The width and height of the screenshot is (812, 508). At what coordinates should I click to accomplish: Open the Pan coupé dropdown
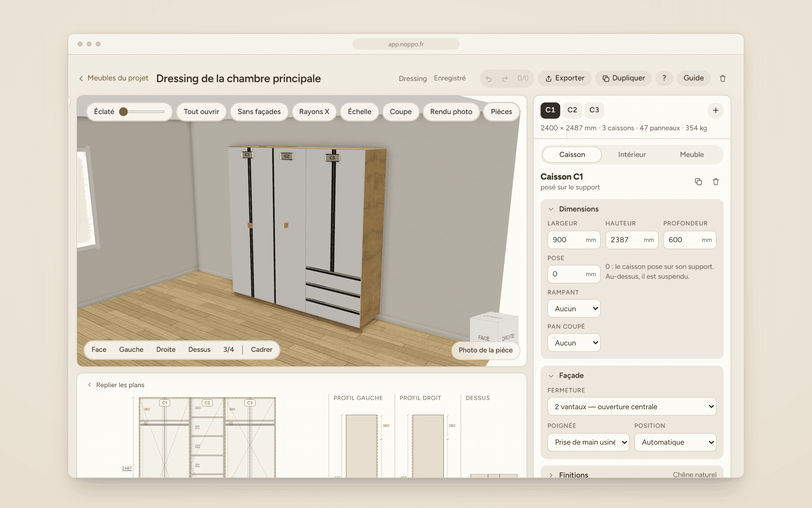[574, 343]
